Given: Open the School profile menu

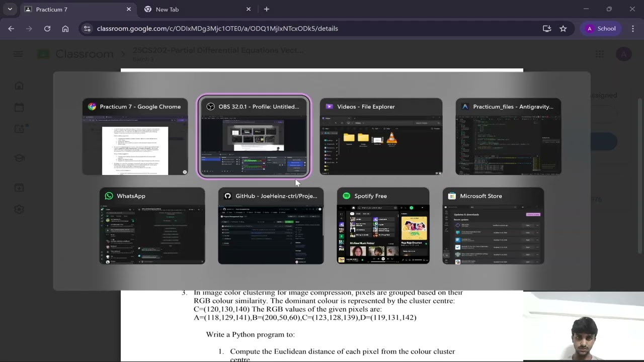Looking at the screenshot, I should tap(601, 29).
